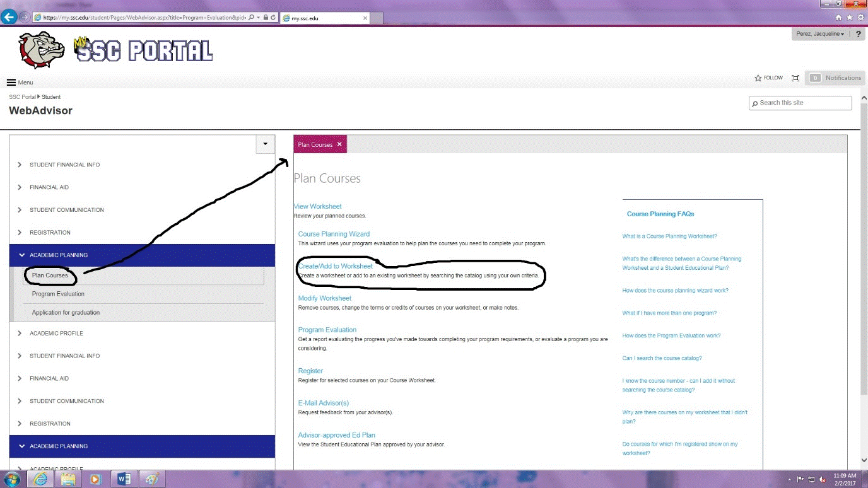
Task: Open the Course Planning Wizard link
Action: [334, 234]
